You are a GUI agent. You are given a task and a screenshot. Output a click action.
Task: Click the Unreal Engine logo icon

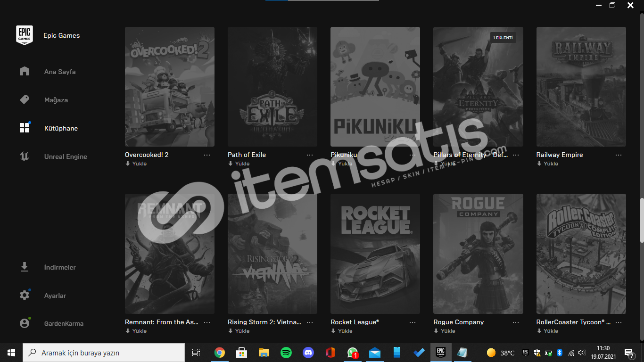pyautogui.click(x=25, y=156)
